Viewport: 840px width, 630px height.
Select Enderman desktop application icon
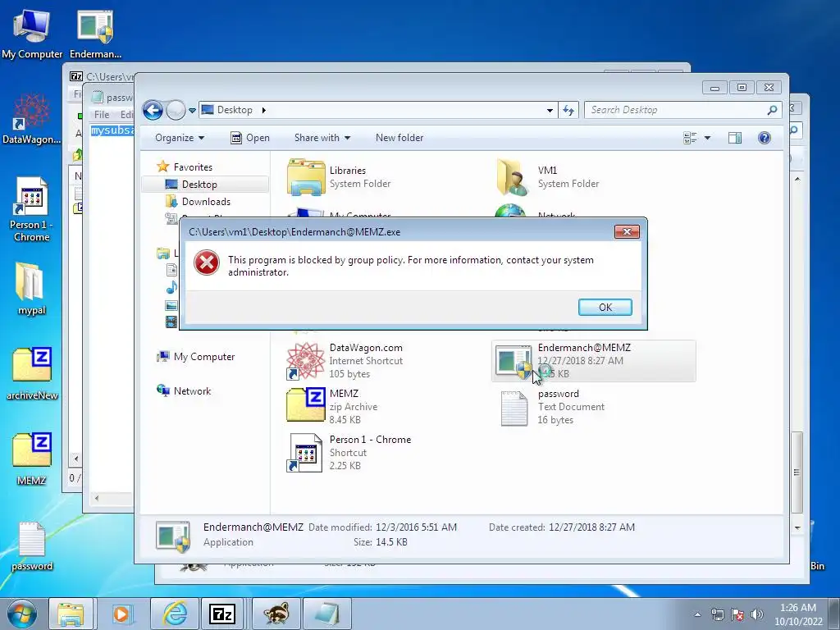(x=95, y=33)
